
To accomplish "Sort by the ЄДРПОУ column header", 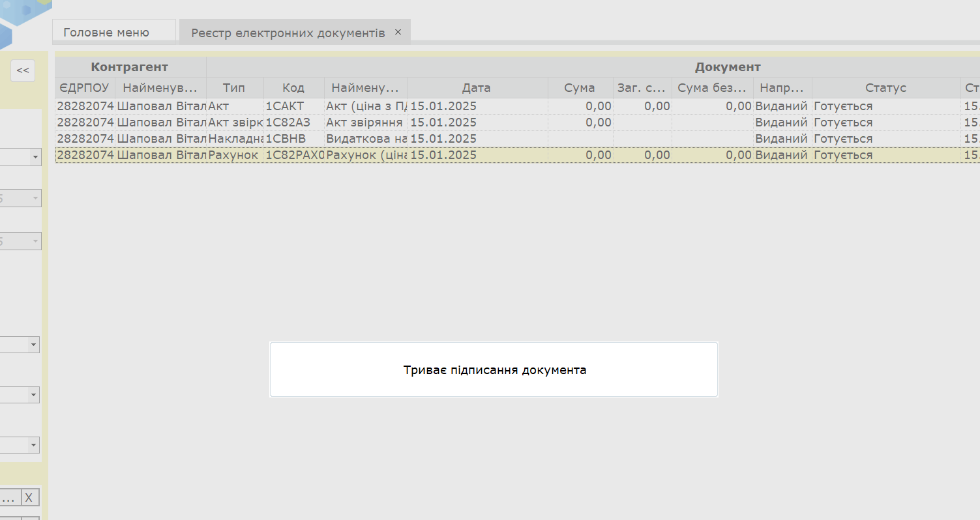I will [84, 88].
